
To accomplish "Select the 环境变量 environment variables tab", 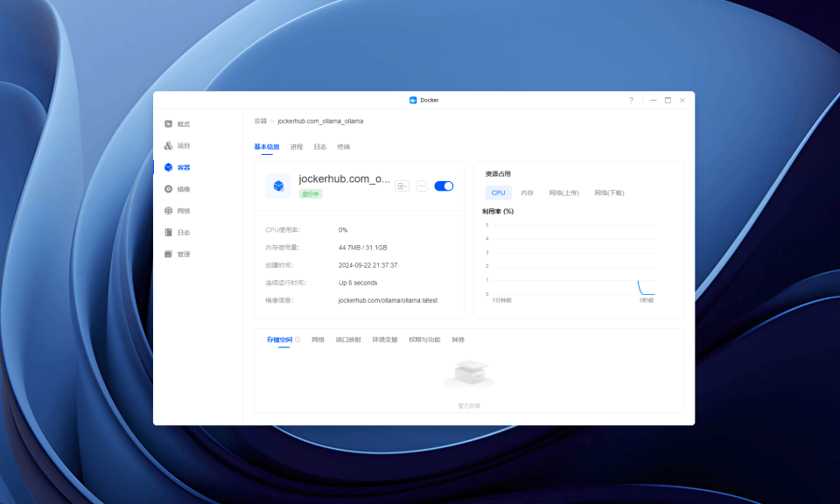I will (x=385, y=339).
